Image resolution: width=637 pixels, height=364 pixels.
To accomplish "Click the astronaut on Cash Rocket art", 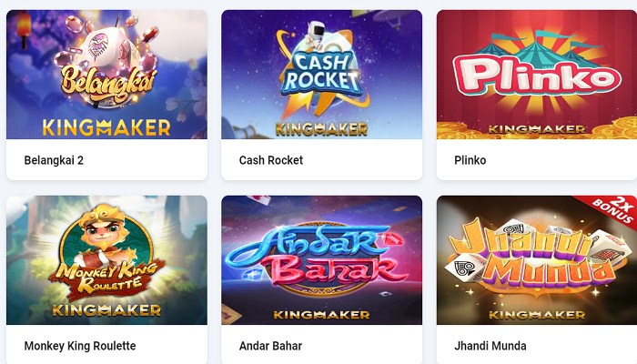I will click(313, 35).
